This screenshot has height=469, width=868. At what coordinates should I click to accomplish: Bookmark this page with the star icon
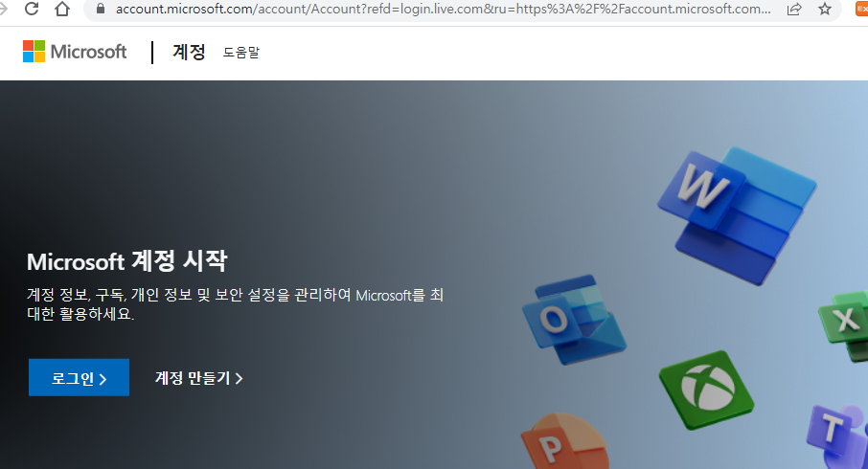(x=825, y=9)
